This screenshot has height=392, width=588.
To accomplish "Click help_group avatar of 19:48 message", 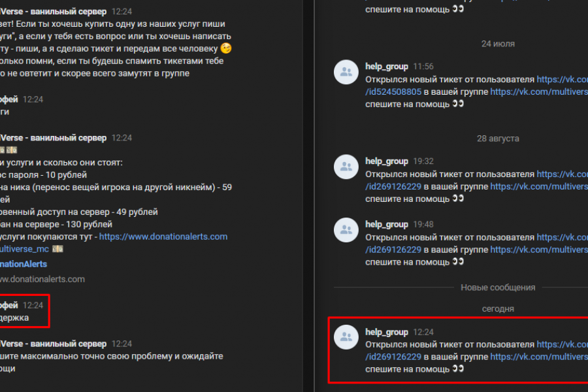I will pyautogui.click(x=346, y=230).
